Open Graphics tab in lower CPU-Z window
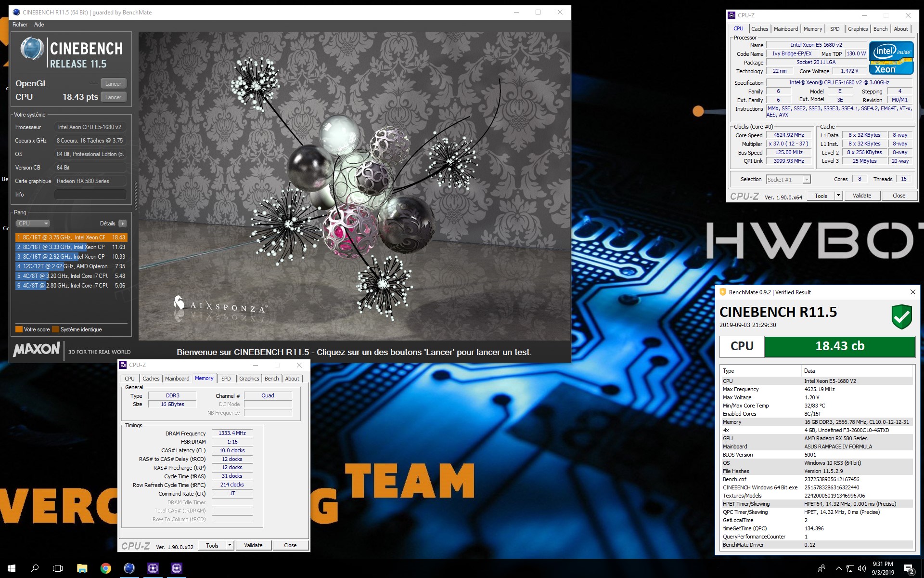This screenshot has width=924, height=578. point(249,379)
